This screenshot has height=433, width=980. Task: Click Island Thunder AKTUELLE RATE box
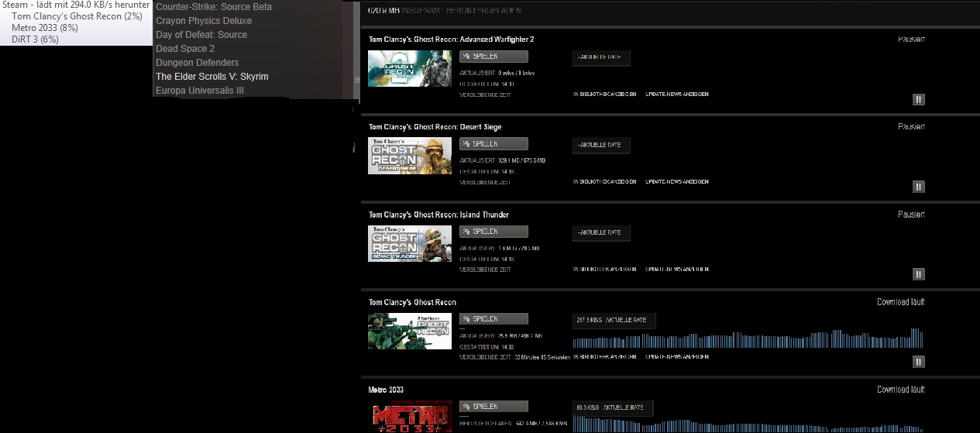[601, 232]
